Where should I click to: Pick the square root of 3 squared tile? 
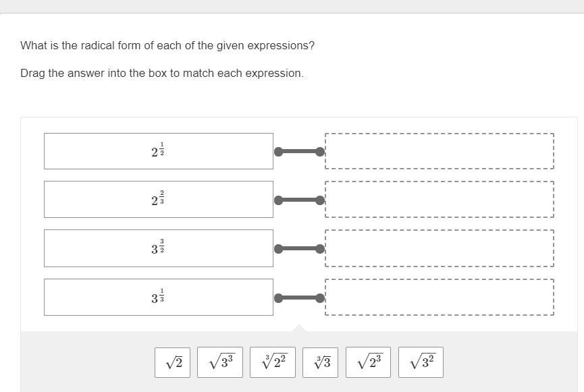tap(421, 362)
